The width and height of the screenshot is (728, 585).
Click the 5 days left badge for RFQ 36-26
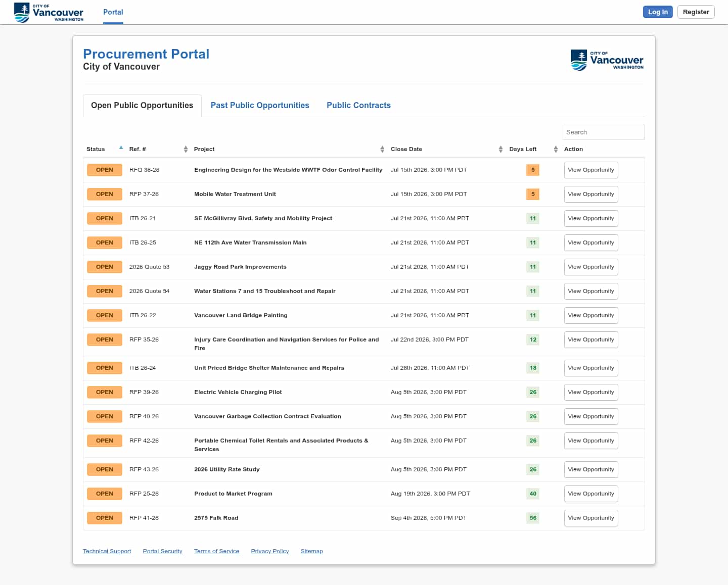(x=533, y=170)
